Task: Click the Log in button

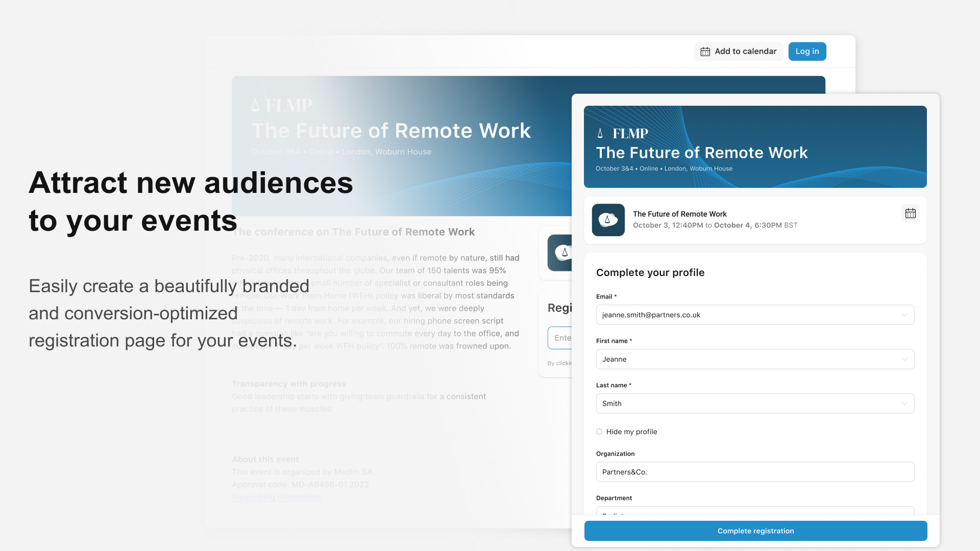Action: tap(807, 51)
